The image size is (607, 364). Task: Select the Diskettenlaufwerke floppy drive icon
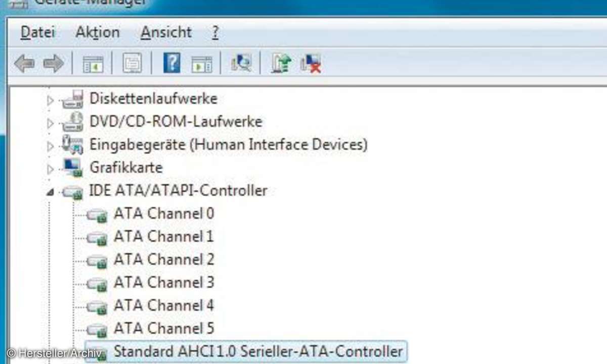tap(72, 99)
